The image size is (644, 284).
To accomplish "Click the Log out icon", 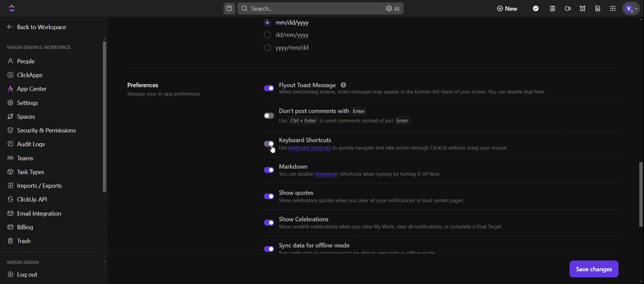I will (10, 275).
